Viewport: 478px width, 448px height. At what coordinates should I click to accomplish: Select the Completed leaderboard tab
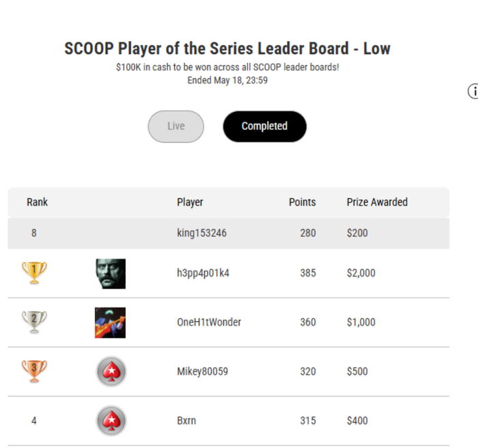(x=265, y=126)
